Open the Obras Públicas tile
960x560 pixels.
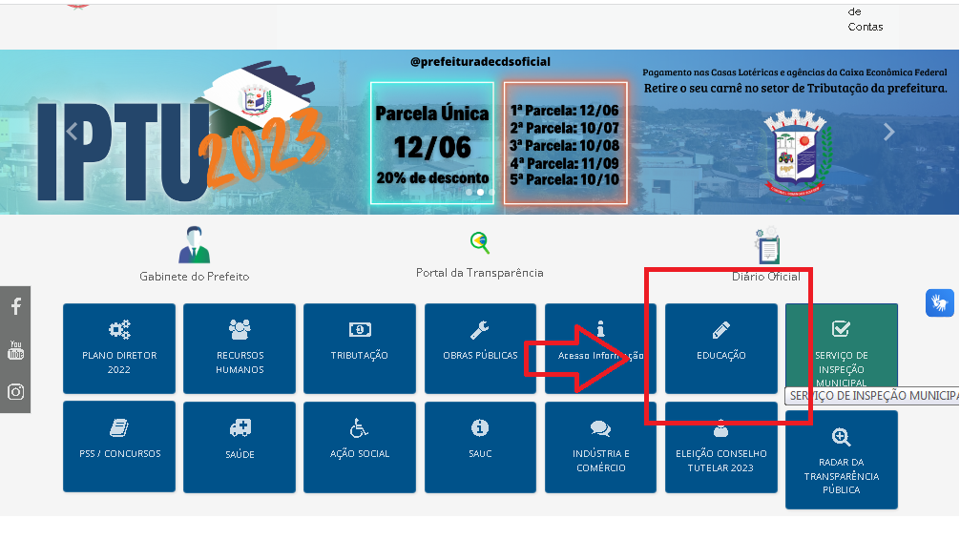coord(480,348)
